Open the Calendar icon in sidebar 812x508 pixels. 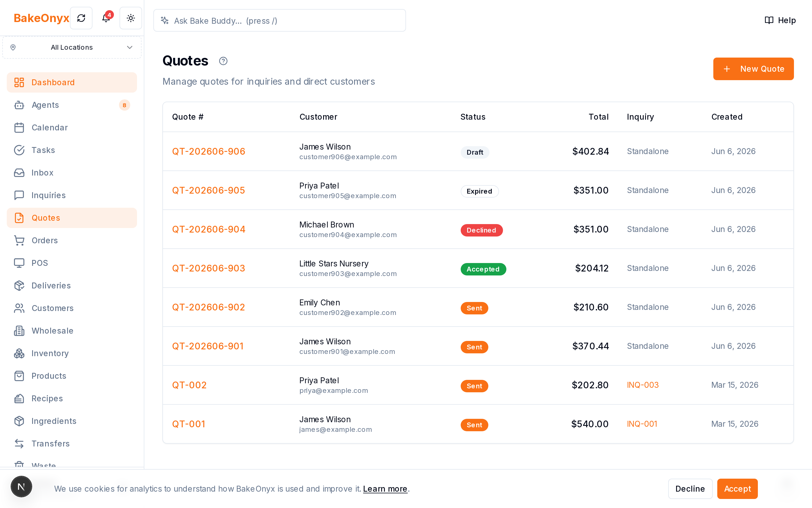tap(19, 128)
